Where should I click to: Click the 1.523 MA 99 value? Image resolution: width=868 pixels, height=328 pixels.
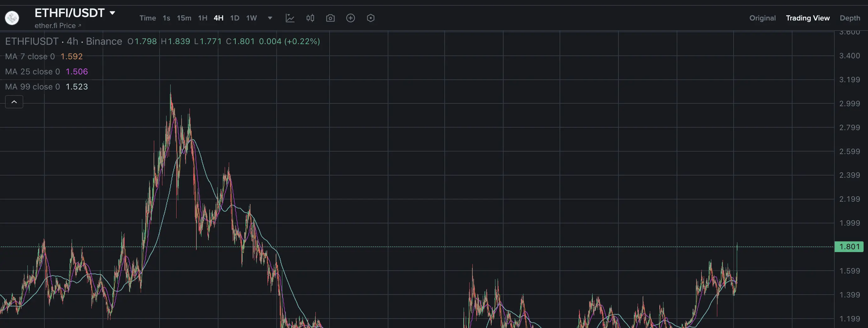pos(77,87)
